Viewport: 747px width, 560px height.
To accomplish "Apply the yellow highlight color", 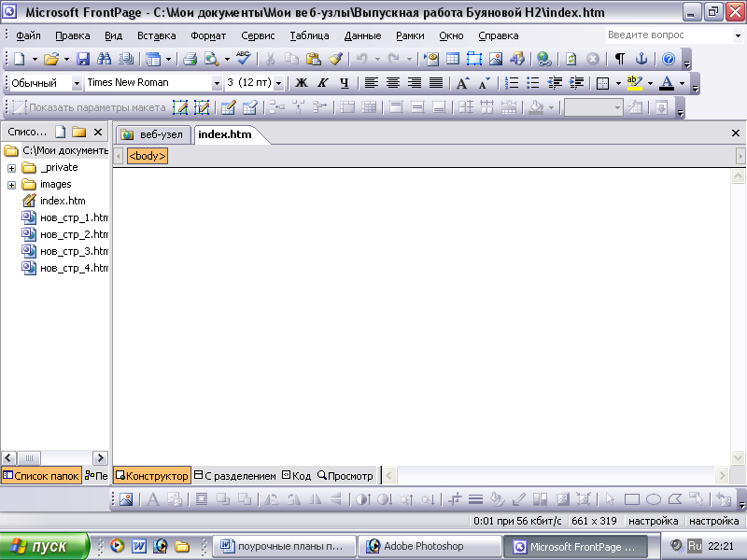I will (635, 83).
